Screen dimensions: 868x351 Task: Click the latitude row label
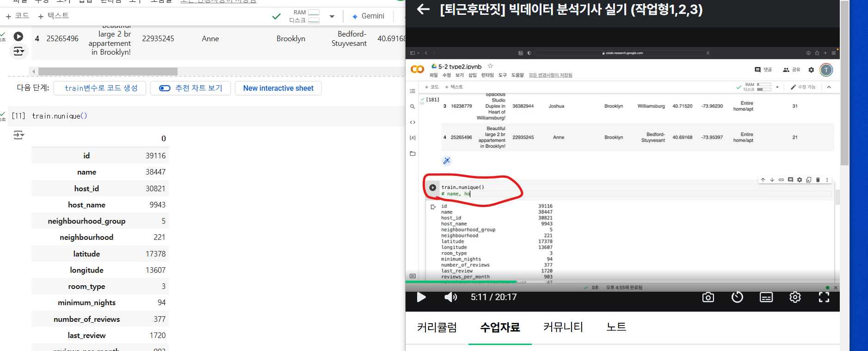[86, 254]
